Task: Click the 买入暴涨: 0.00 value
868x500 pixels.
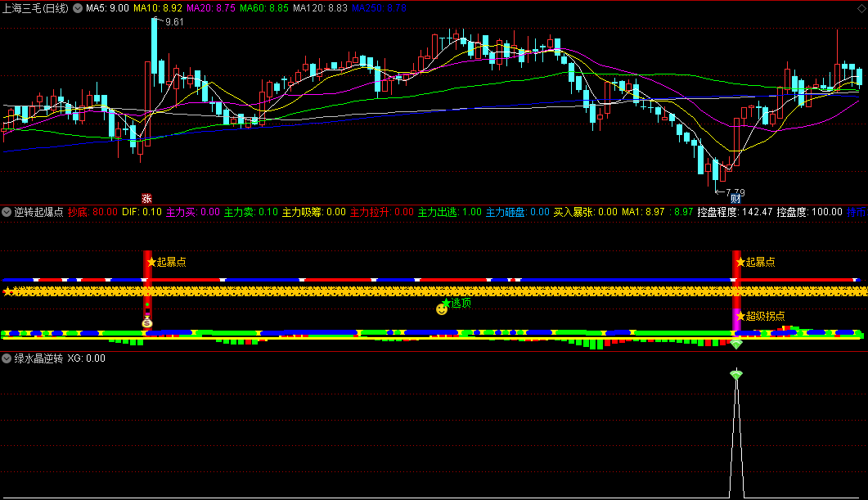Action: click(585, 212)
